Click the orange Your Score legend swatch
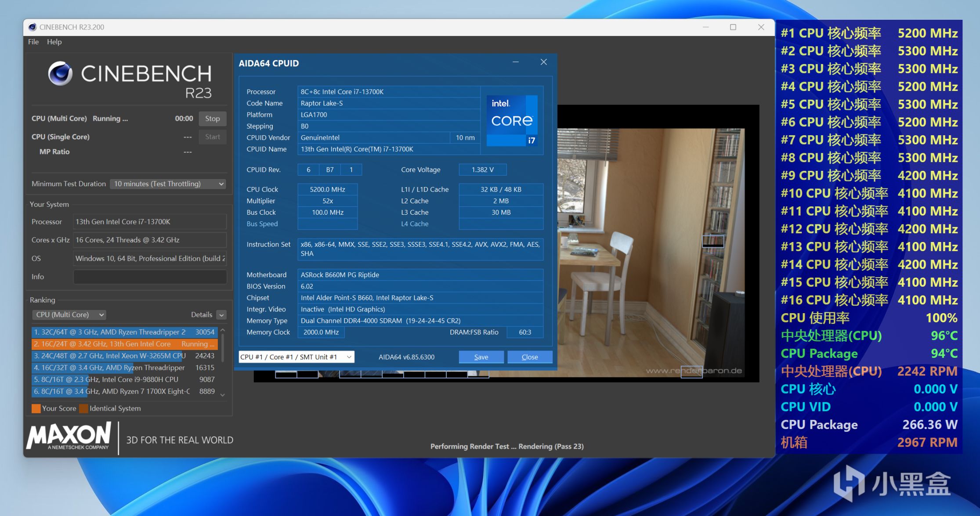The width and height of the screenshot is (980, 516). tap(36, 408)
